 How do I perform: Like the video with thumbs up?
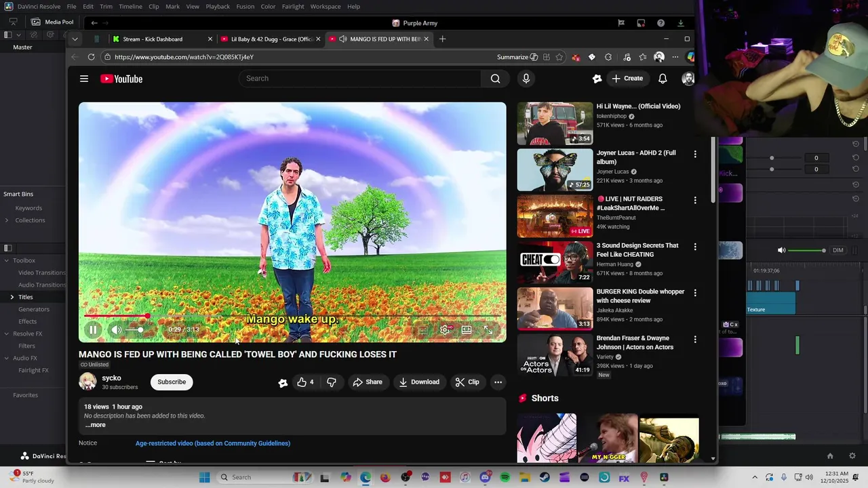point(305,382)
